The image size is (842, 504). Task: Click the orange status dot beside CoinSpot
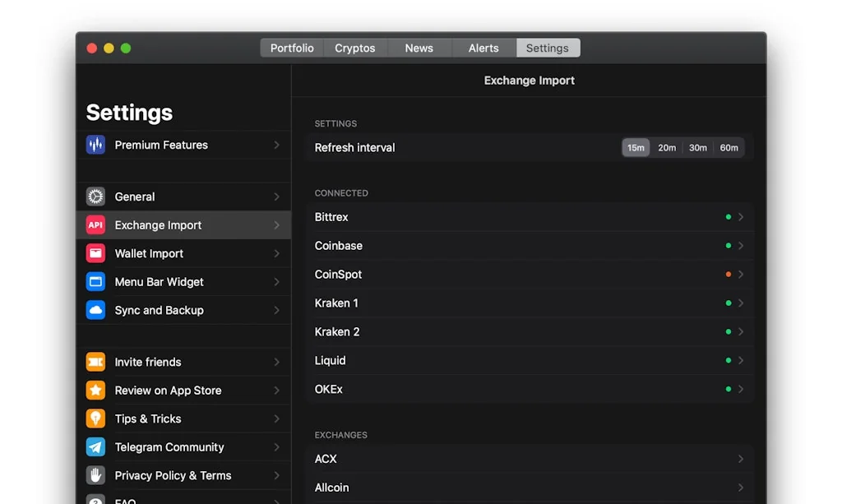728,274
